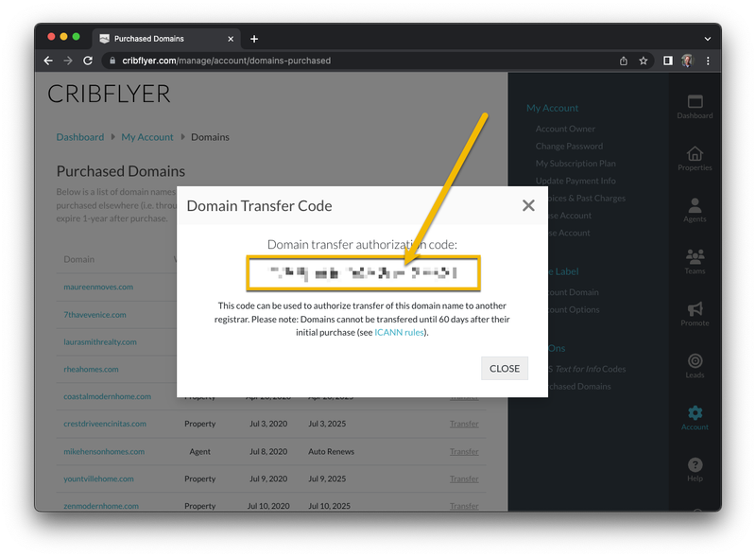
Task: Click the Jul 9, 2020 purchase date
Action: [x=268, y=479]
